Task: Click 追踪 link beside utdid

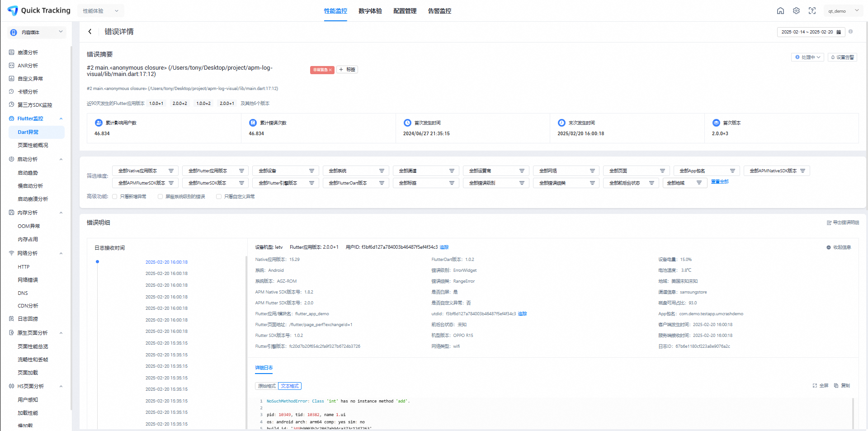Action: tap(522, 314)
